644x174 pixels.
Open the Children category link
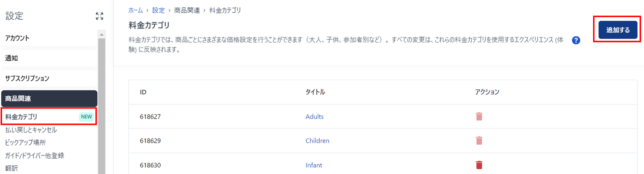pyautogui.click(x=317, y=141)
